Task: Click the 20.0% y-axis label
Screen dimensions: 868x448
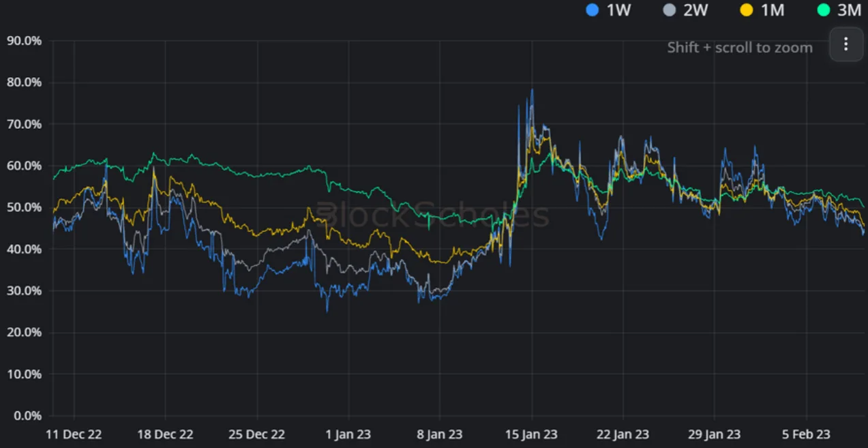Action: point(24,333)
